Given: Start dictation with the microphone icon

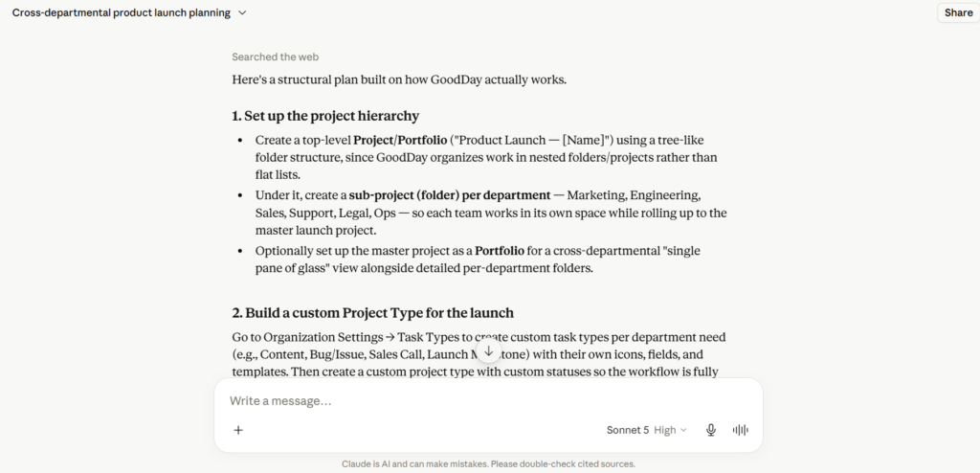Looking at the screenshot, I should (x=711, y=430).
